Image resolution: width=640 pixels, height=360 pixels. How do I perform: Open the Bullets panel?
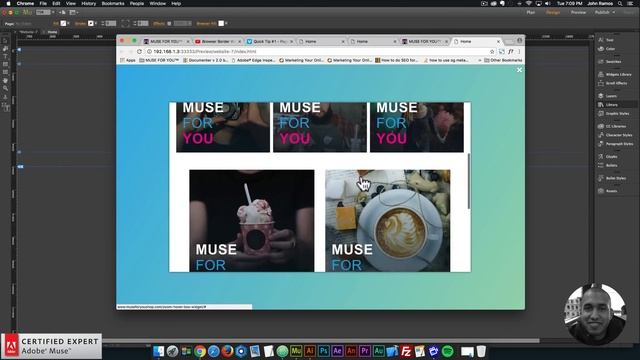pyautogui.click(x=608, y=165)
